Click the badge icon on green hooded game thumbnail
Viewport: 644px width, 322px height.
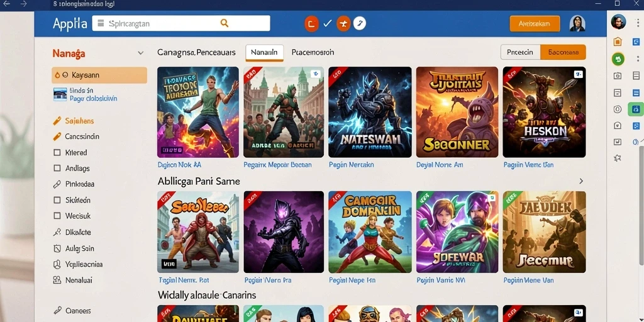tap(316, 74)
